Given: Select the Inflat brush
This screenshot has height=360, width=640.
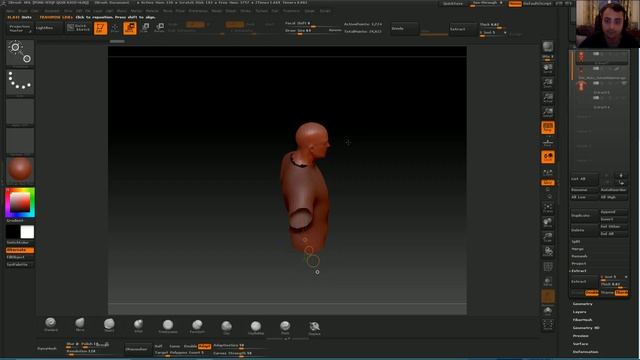Looking at the screenshot, I should [138, 325].
